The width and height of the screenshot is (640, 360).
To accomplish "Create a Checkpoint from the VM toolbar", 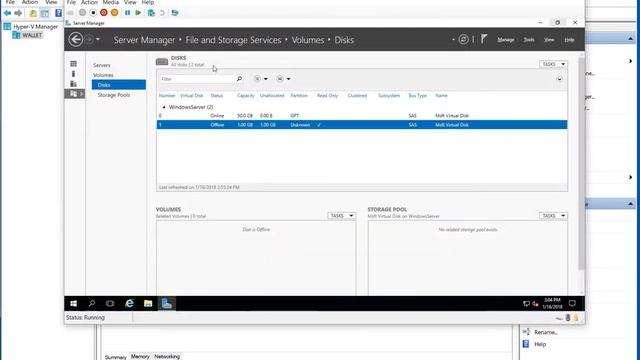I will [151, 13].
